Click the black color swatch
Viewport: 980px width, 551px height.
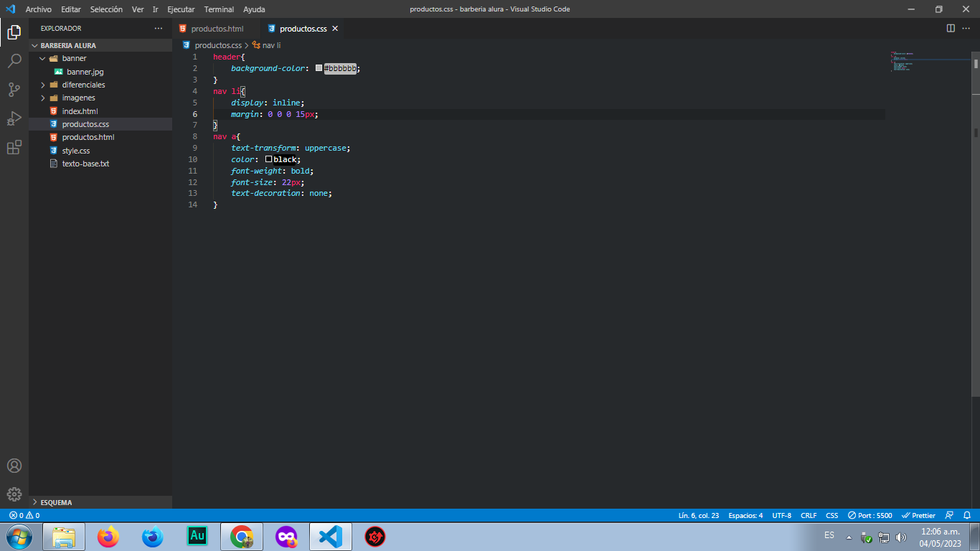tap(269, 159)
